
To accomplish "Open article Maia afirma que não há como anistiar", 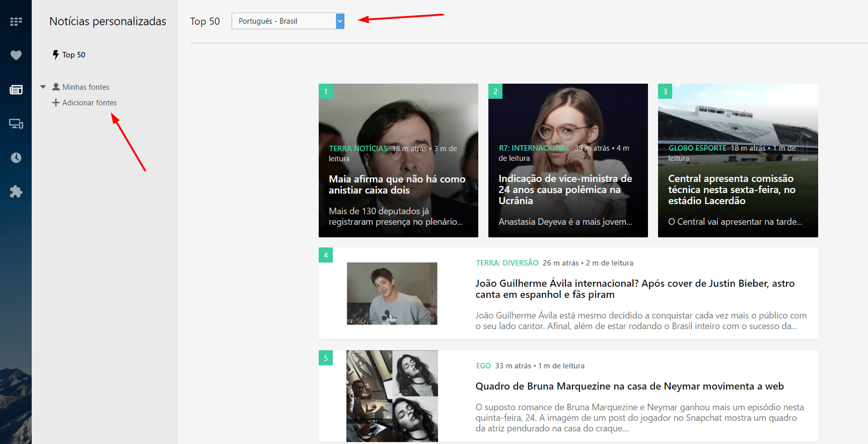I will pos(397,184).
